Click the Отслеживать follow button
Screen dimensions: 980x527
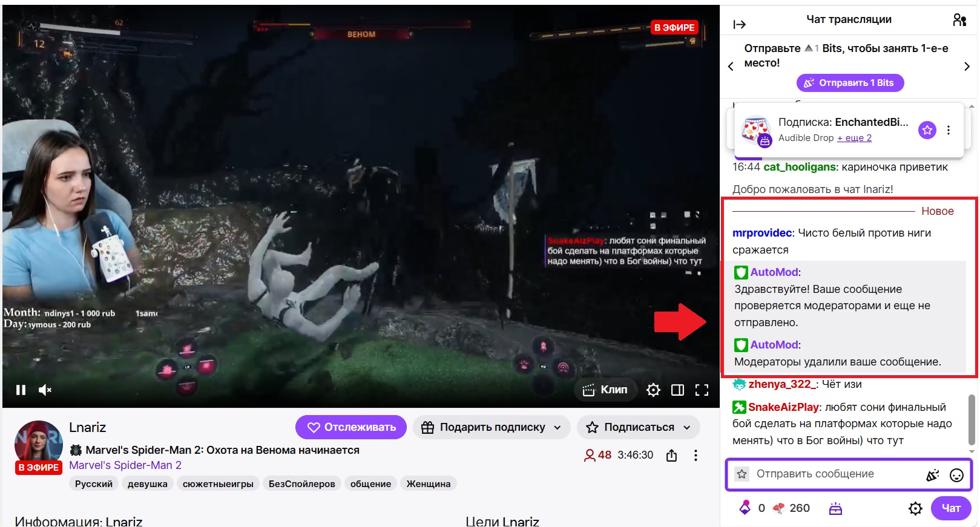351,427
